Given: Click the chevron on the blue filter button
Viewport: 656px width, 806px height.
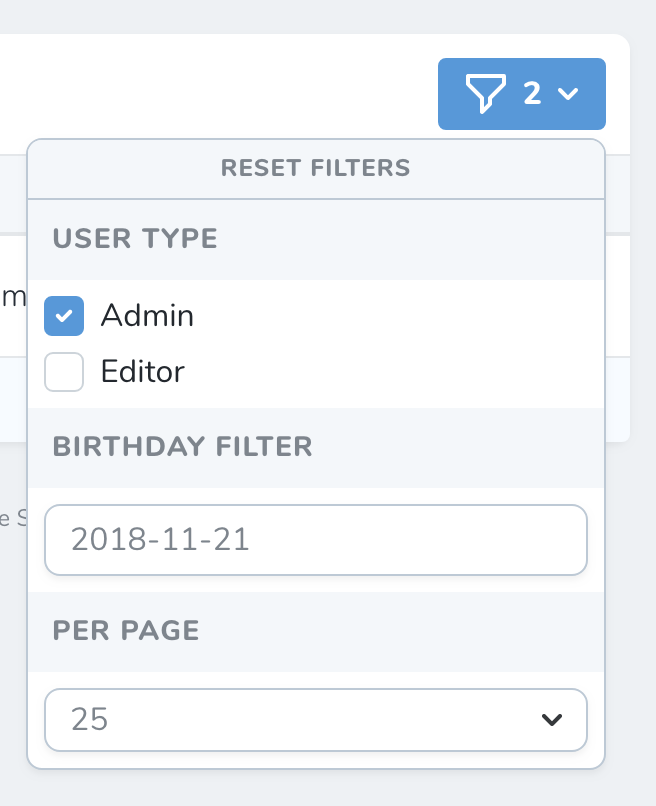Looking at the screenshot, I should [570, 96].
